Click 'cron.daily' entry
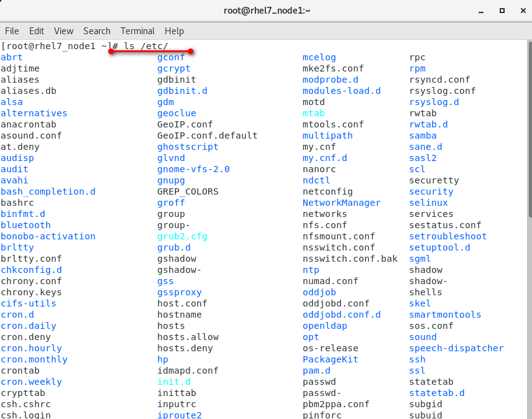The height and width of the screenshot is (419, 532). click(29, 326)
